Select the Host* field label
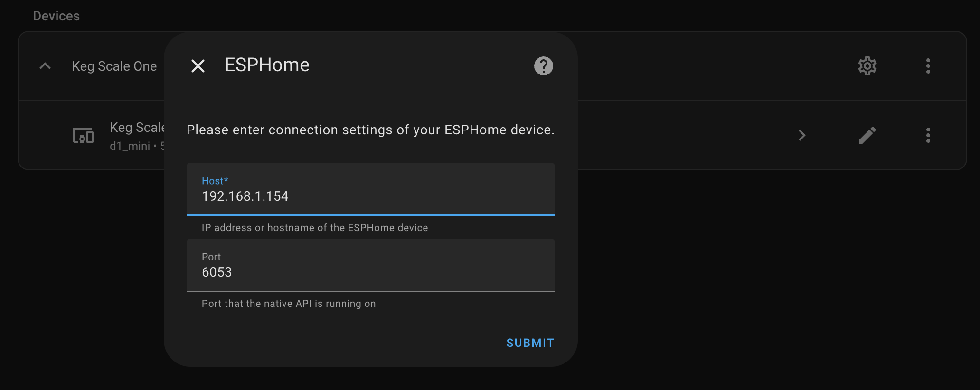The width and height of the screenshot is (980, 390). point(215,181)
